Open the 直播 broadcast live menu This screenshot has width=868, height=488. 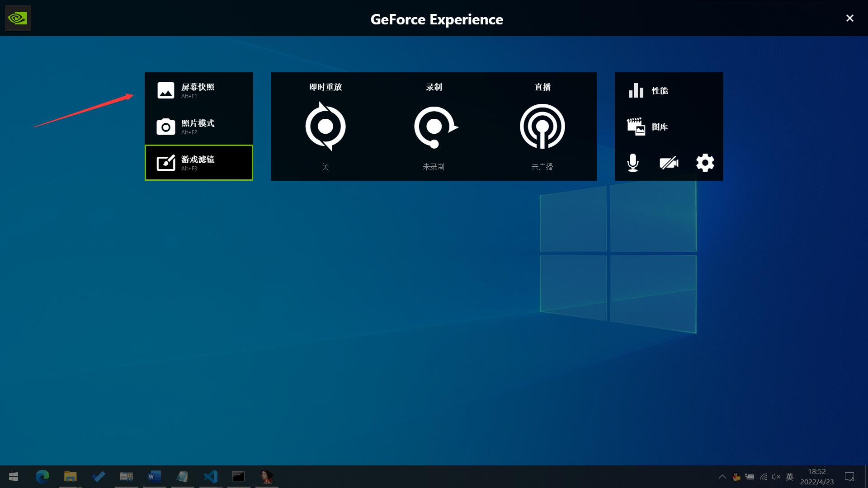tap(542, 127)
